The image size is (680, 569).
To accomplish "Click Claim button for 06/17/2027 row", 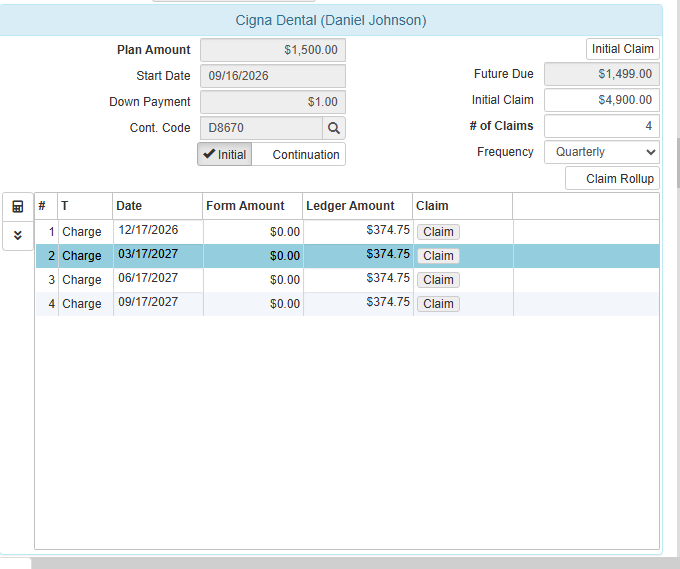I will click(438, 280).
